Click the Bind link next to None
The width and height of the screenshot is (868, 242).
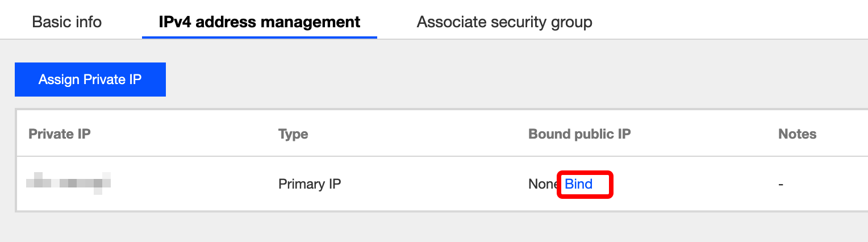click(x=578, y=184)
